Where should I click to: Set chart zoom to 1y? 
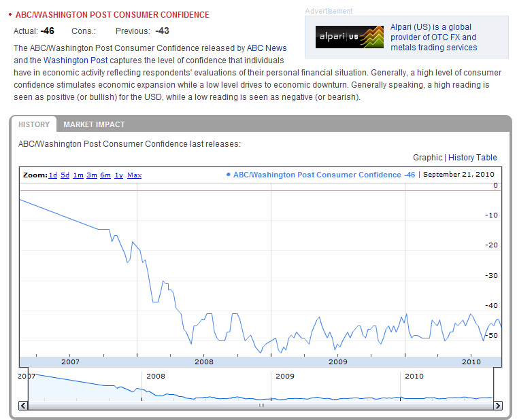(x=118, y=175)
